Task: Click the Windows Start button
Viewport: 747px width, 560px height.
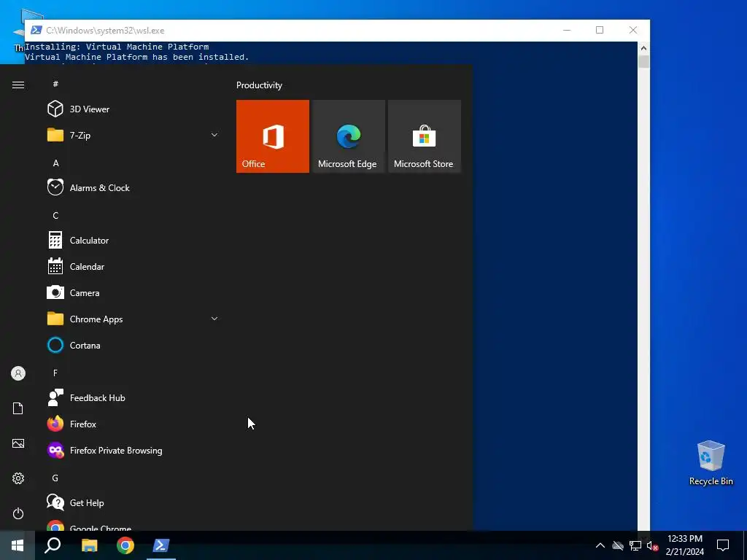Action: point(18,545)
